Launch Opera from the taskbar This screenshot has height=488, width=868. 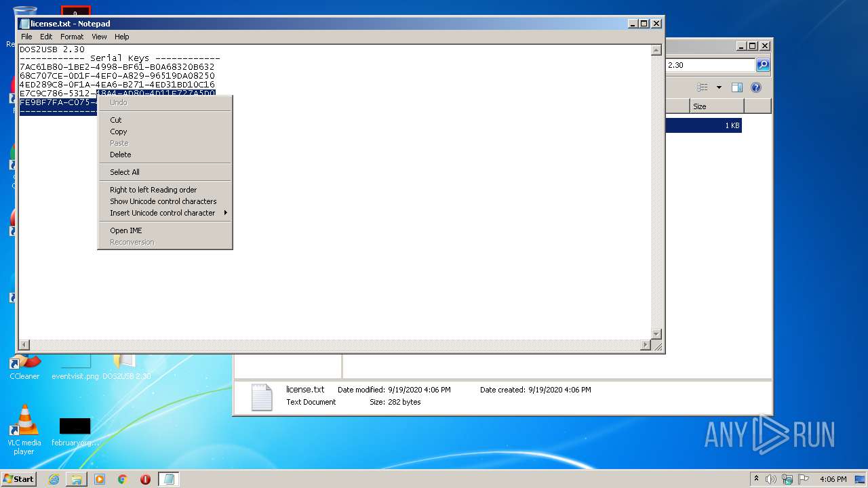145,479
